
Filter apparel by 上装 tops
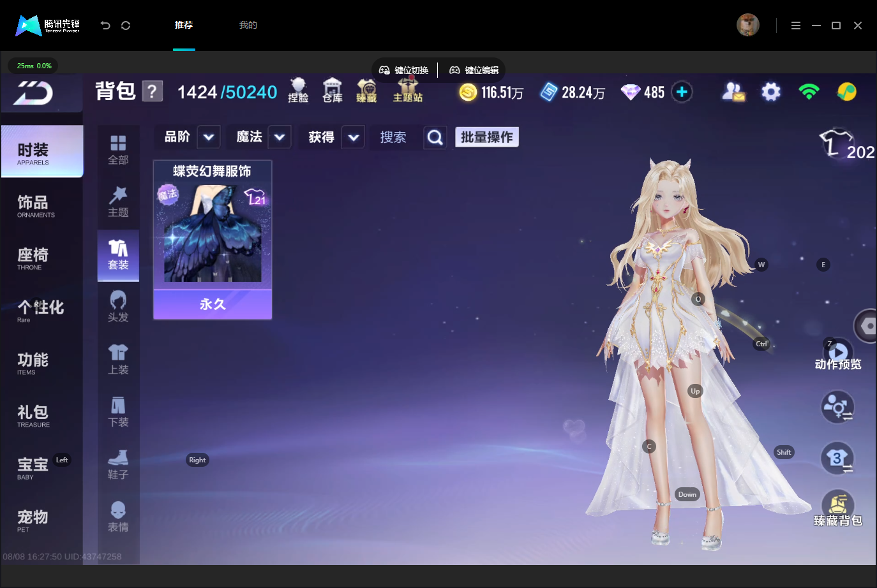tap(118, 360)
